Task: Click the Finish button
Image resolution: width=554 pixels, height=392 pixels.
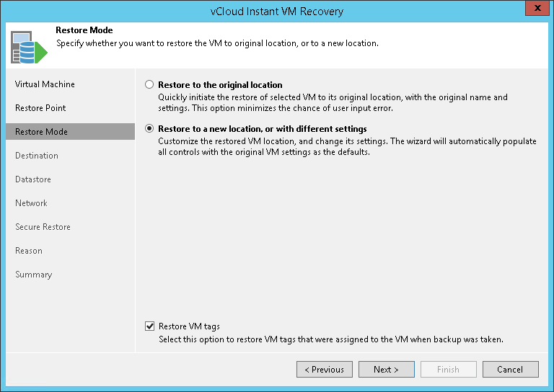Action: 448,370
